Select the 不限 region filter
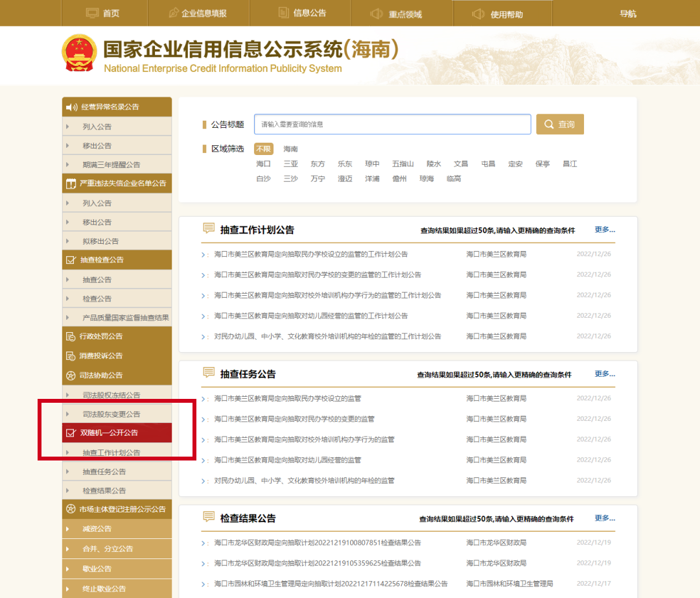The image size is (700, 598). [263, 149]
